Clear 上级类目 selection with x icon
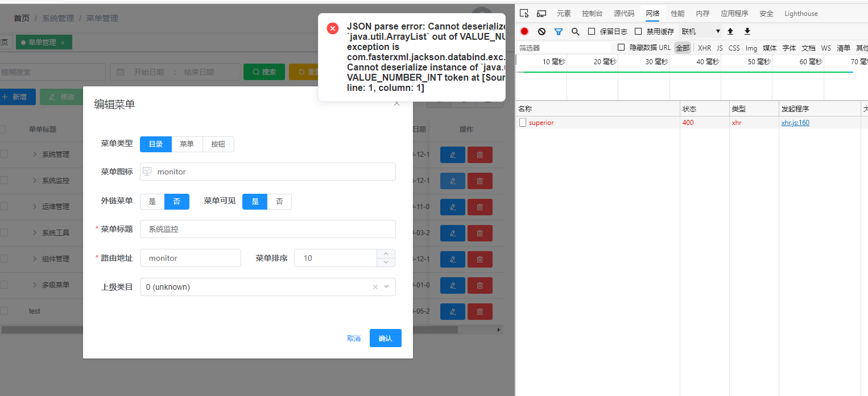868x396 pixels. pyautogui.click(x=375, y=287)
